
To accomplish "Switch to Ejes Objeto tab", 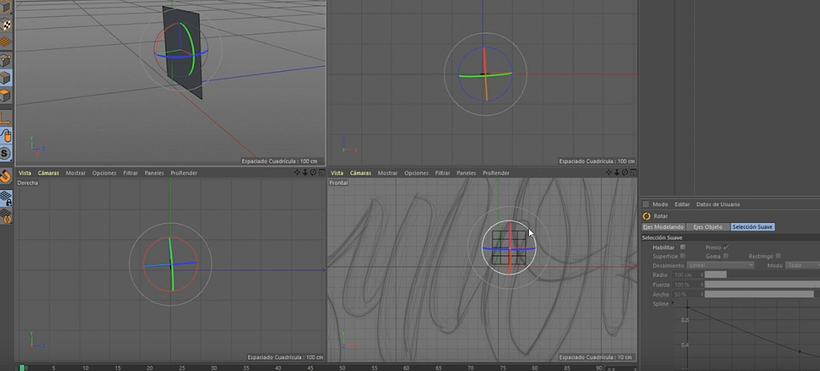I will pos(708,227).
